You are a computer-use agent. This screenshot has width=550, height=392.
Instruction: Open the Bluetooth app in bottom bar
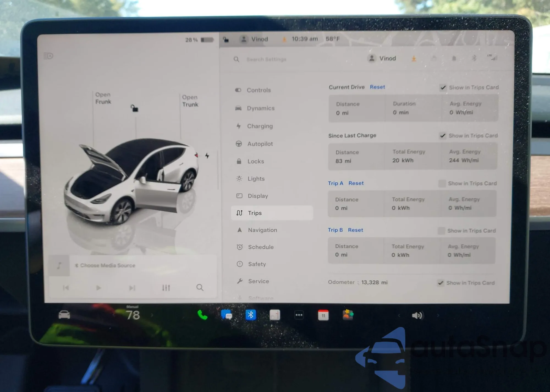pyautogui.click(x=251, y=315)
